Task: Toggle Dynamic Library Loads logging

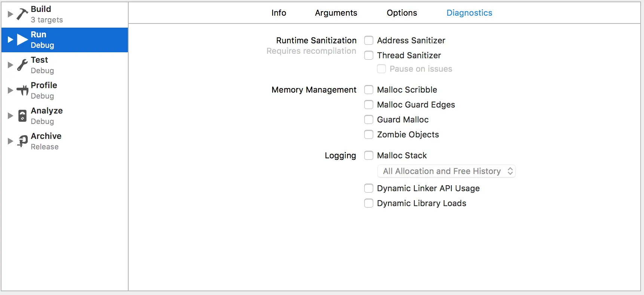Action: point(369,203)
